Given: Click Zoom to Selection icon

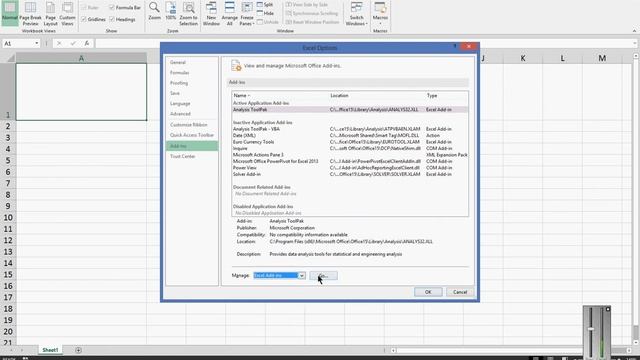Looking at the screenshot, I should click(189, 13).
